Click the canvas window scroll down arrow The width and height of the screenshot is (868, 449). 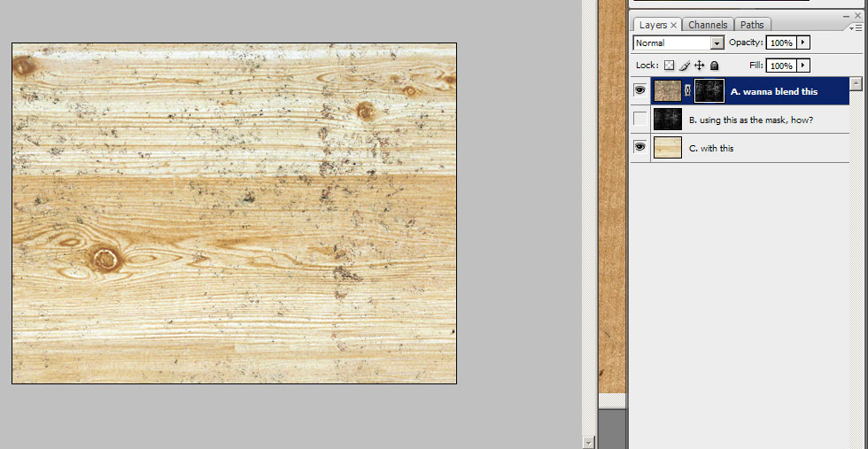click(588, 442)
